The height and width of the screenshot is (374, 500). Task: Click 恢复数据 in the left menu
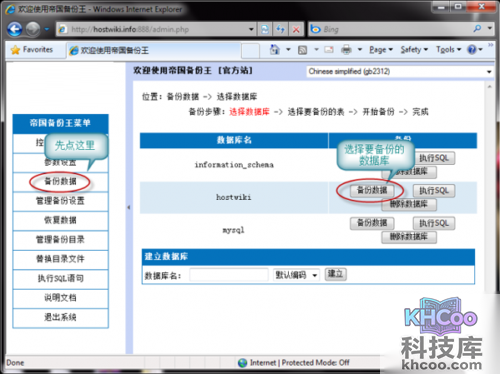60,220
